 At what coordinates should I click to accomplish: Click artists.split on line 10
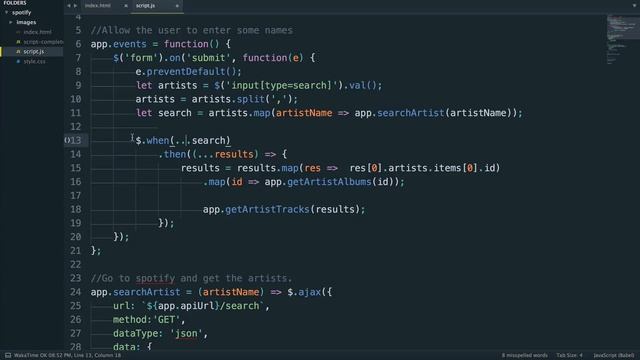click(228, 99)
